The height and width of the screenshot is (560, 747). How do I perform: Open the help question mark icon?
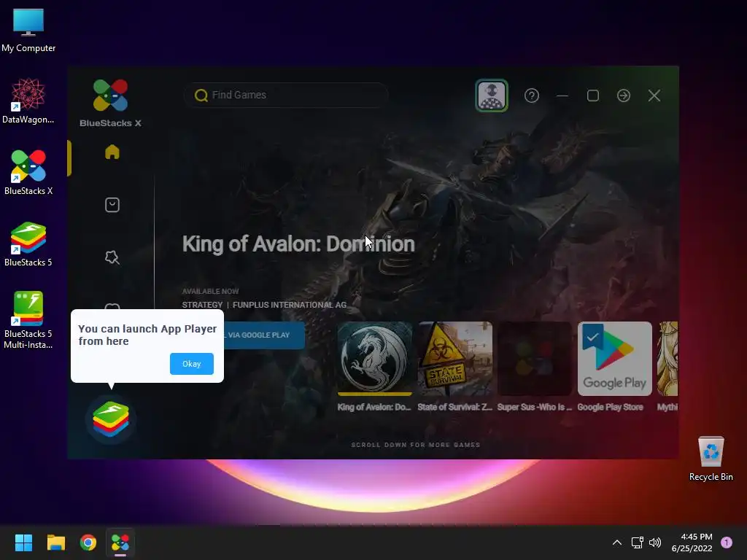[532, 96]
